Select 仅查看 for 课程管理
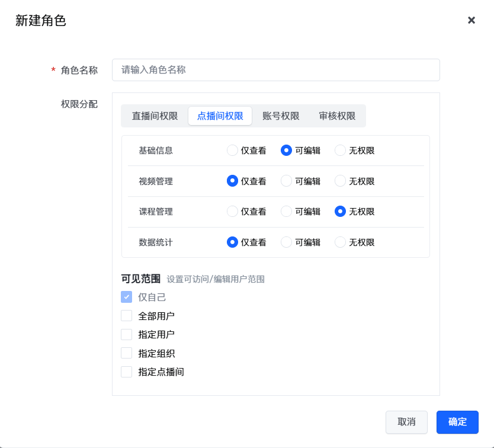The height and width of the screenshot is (448, 494). (233, 212)
